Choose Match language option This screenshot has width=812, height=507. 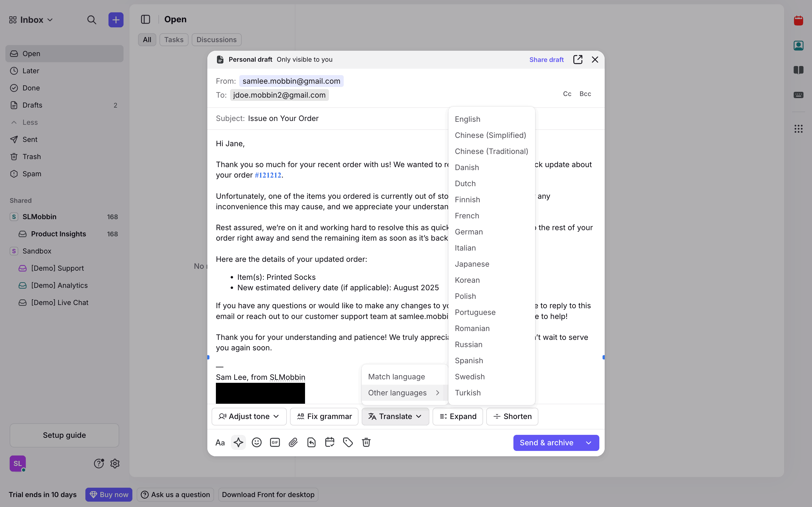396,377
